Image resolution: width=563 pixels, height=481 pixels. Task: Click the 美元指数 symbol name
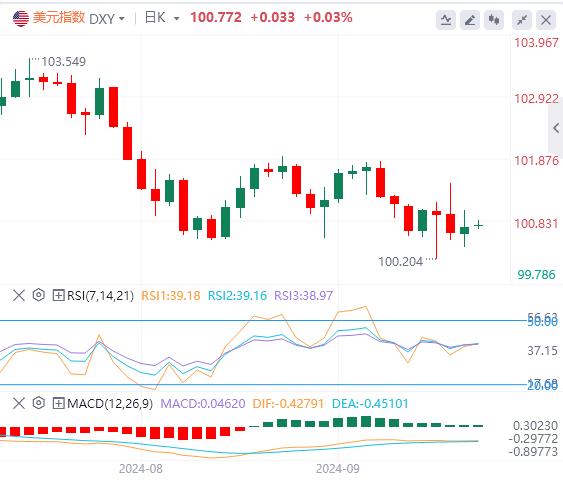point(59,18)
